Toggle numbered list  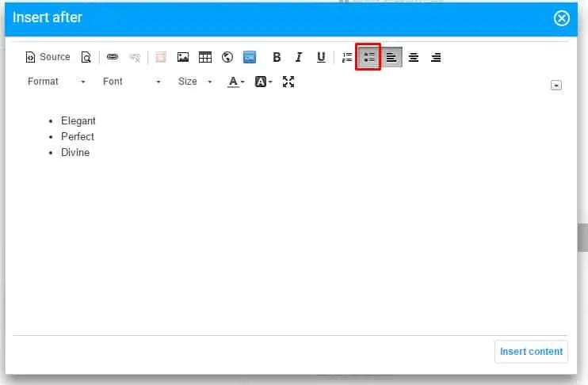(x=347, y=57)
